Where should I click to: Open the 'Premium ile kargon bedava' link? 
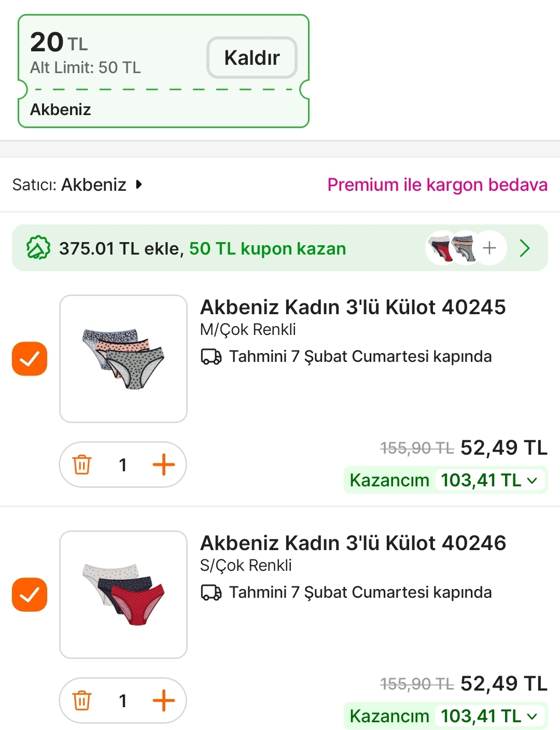437,185
